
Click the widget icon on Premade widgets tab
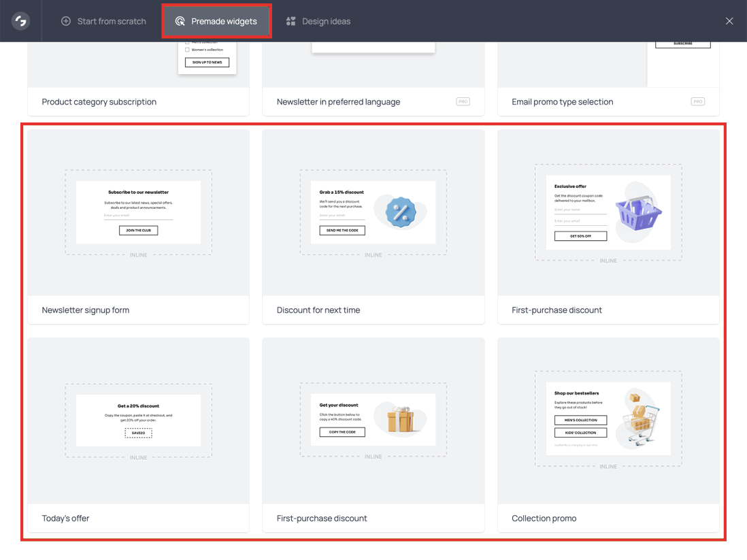coord(180,21)
